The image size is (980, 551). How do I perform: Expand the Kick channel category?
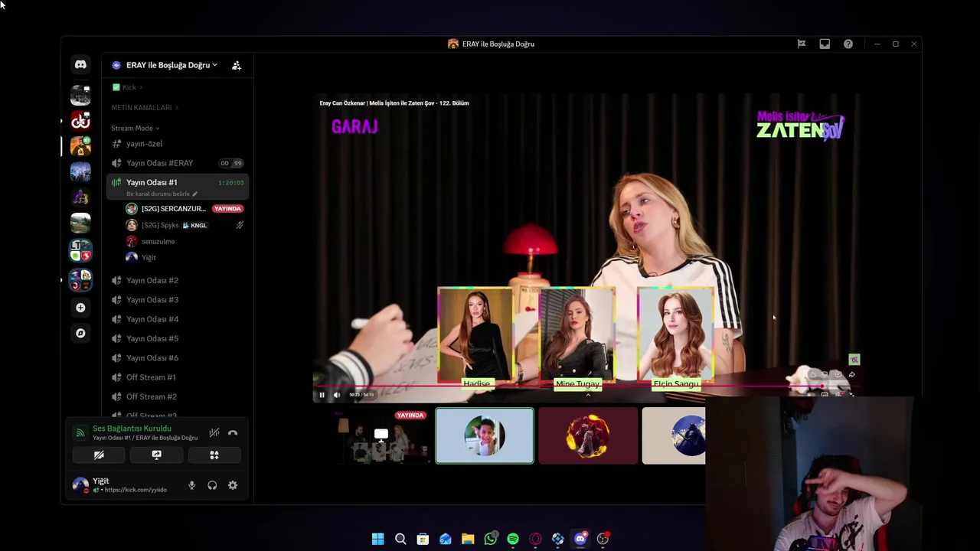point(128,87)
